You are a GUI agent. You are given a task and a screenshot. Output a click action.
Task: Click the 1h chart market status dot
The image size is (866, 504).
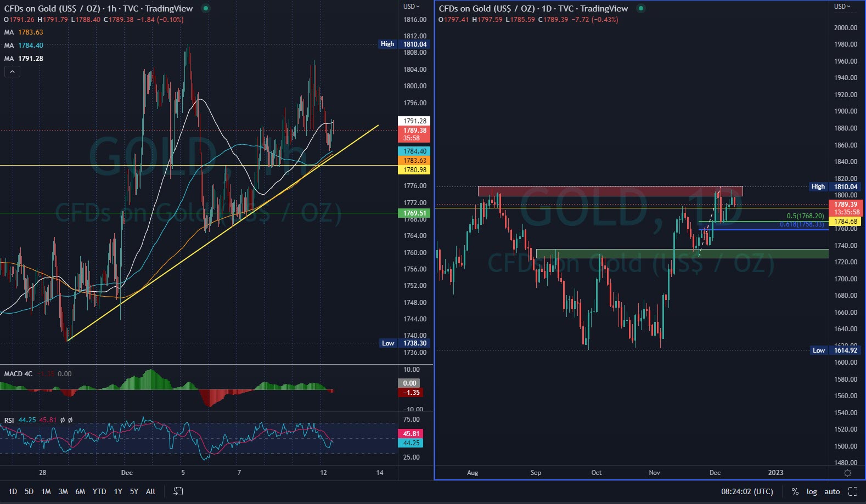click(x=205, y=8)
